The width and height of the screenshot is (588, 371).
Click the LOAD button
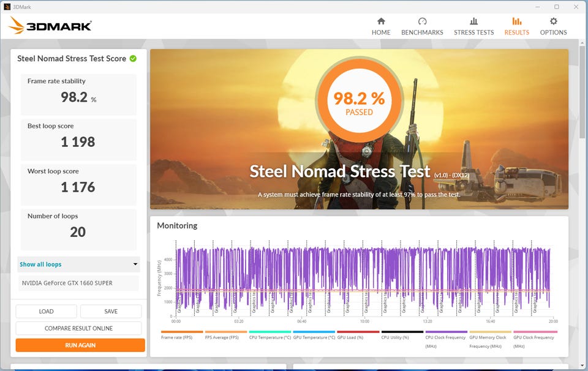point(46,312)
